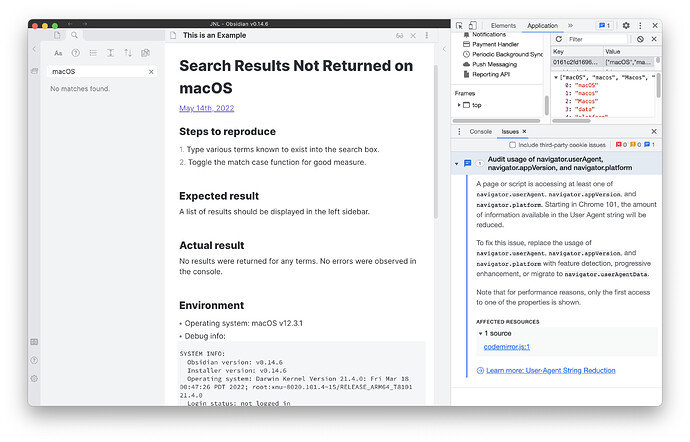Delete selected storage entry X icon

click(x=654, y=39)
